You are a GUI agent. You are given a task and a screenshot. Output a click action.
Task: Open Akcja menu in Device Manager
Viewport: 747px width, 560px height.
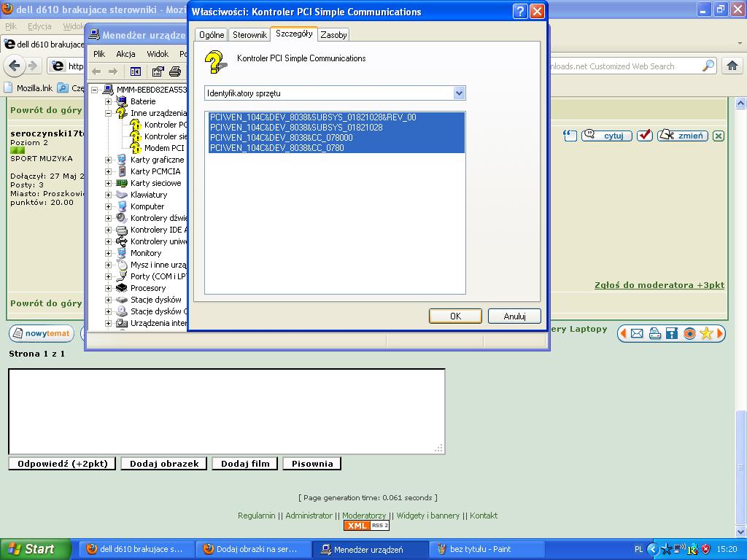125,54
